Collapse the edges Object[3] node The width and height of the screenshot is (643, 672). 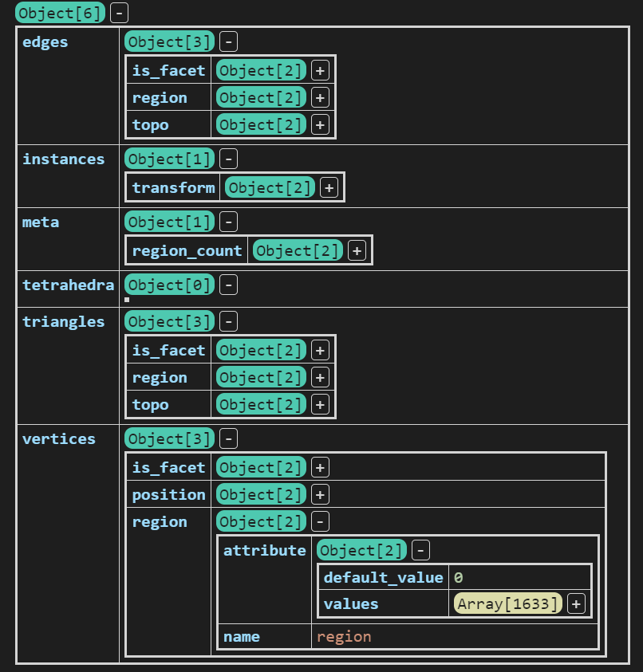[228, 42]
